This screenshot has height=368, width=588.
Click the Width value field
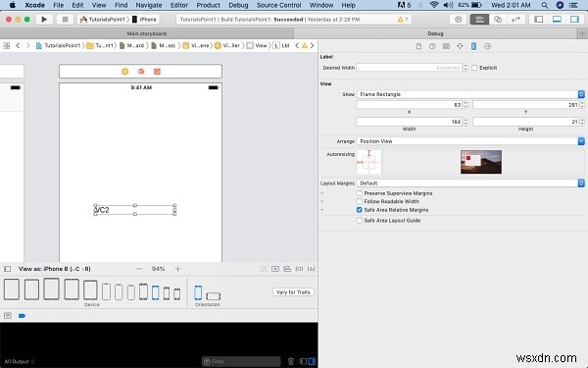coord(409,122)
